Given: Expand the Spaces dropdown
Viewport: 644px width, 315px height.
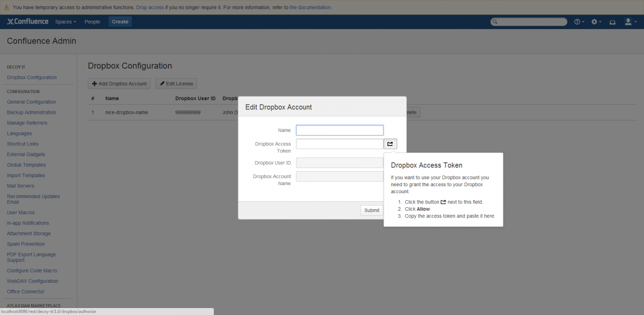Looking at the screenshot, I should click(65, 21).
